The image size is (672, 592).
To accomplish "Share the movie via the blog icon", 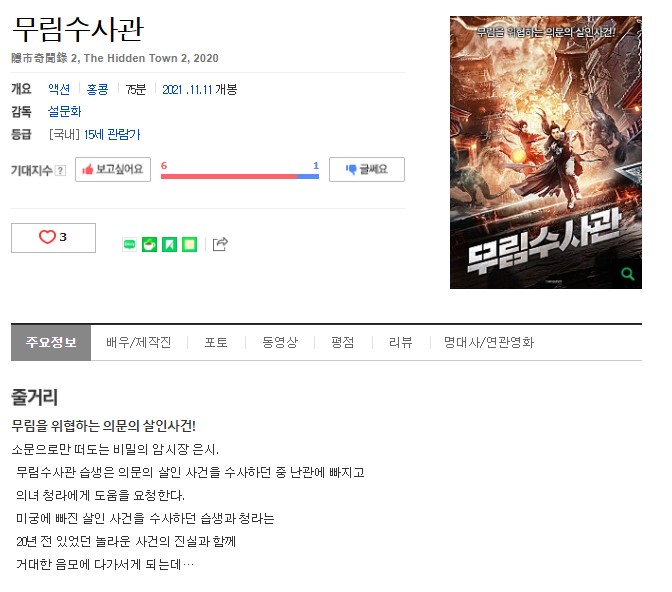I will [129, 244].
